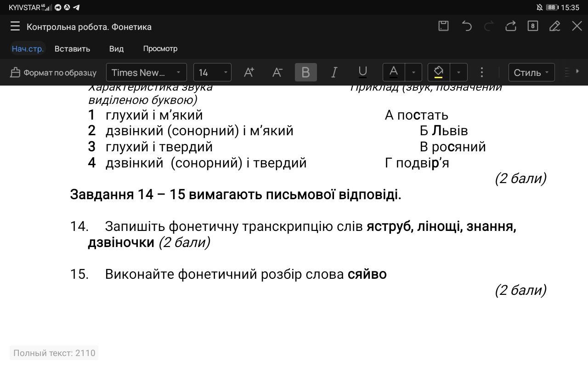Increase font size with A+ icon
This screenshot has width=588, height=368.
(249, 72)
